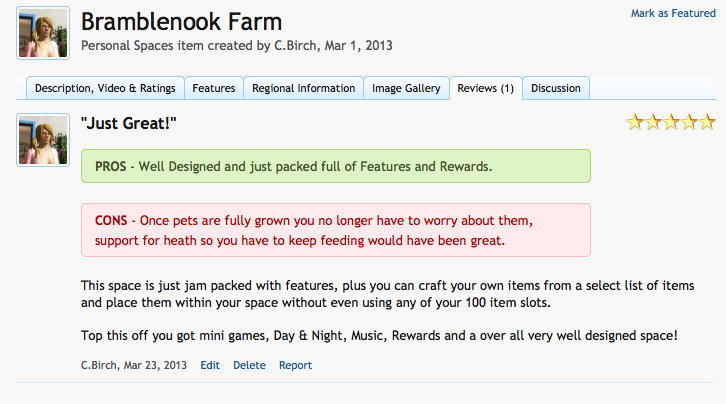Image resolution: width=726 pixels, height=404 pixels.
Task: Click the first rating star
Action: pyautogui.click(x=635, y=122)
